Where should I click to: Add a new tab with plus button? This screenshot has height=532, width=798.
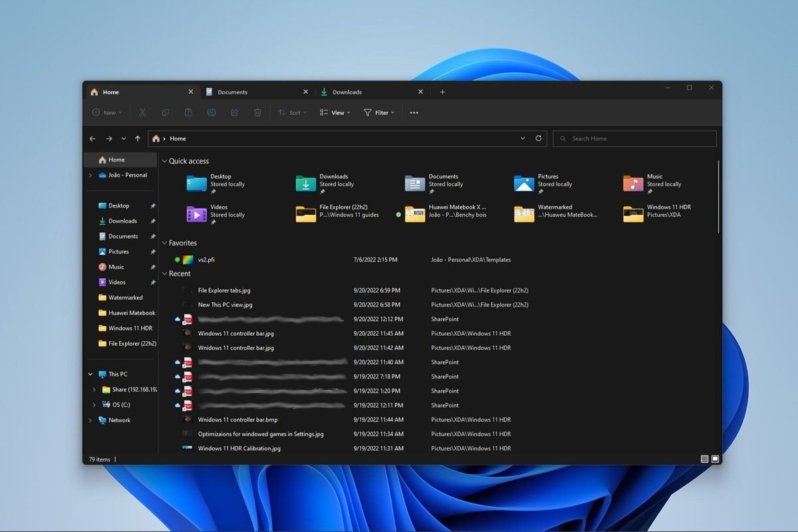click(x=442, y=92)
